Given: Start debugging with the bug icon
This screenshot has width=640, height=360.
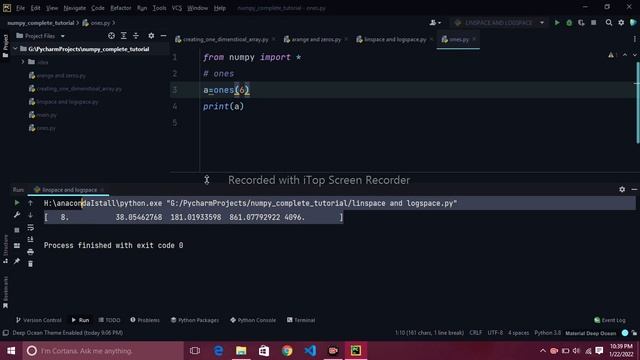Looking at the screenshot, I should click(x=569, y=23).
